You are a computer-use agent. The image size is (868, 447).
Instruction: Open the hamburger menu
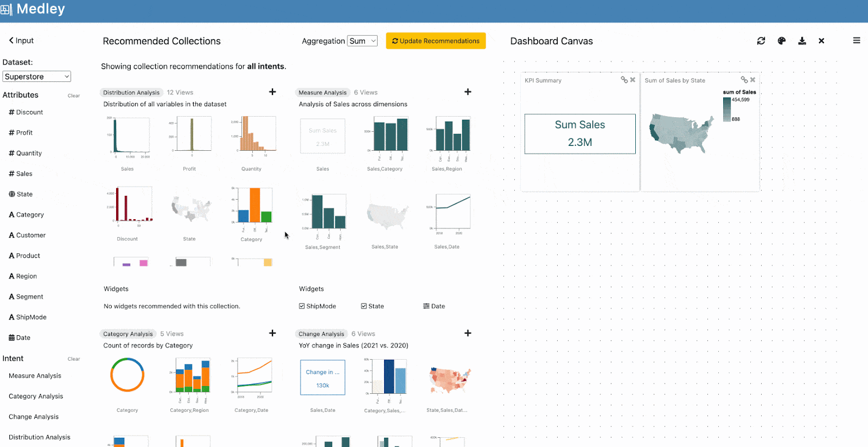coord(857,41)
